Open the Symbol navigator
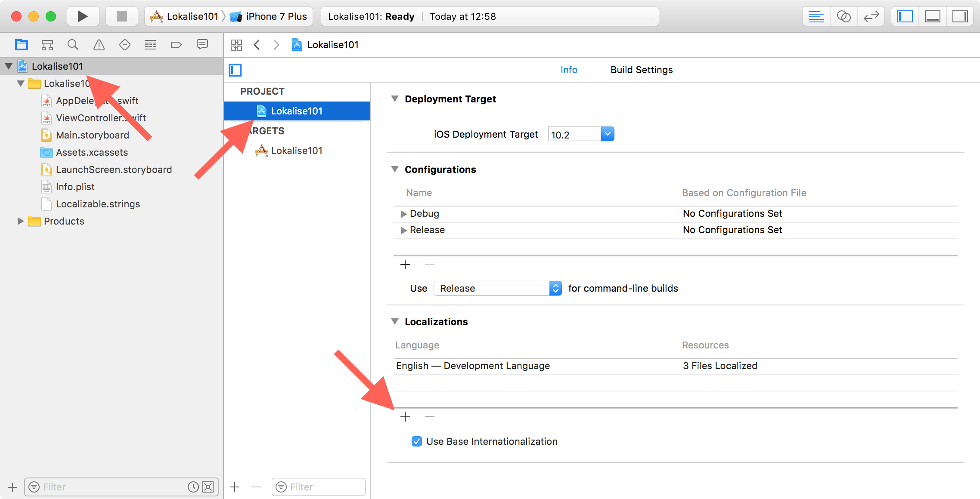 [x=47, y=45]
